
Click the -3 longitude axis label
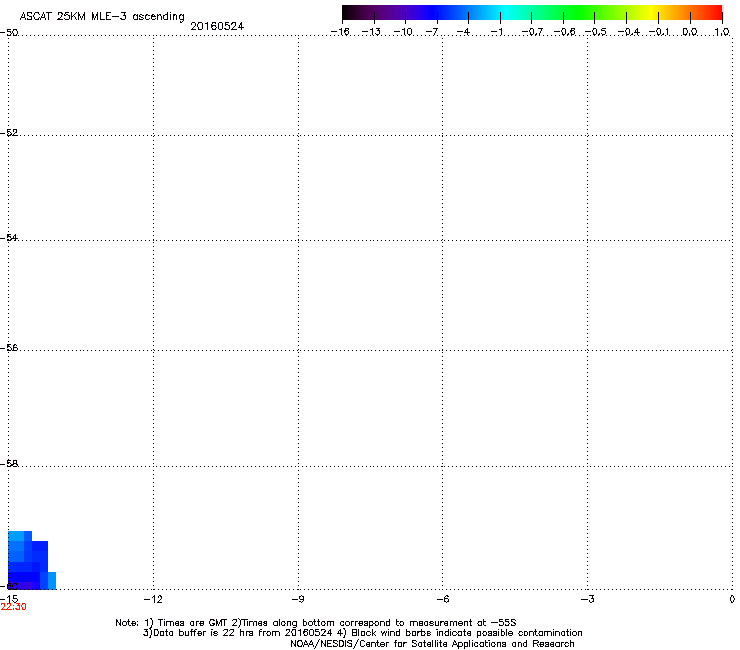pyautogui.click(x=587, y=599)
